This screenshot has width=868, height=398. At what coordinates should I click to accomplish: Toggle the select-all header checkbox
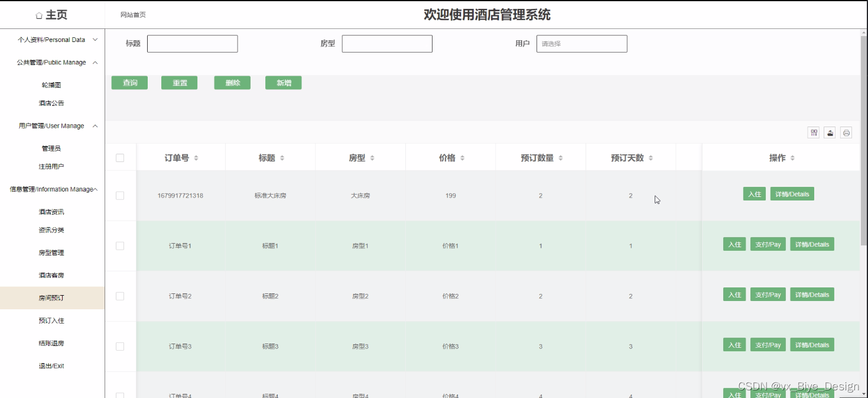(x=120, y=158)
